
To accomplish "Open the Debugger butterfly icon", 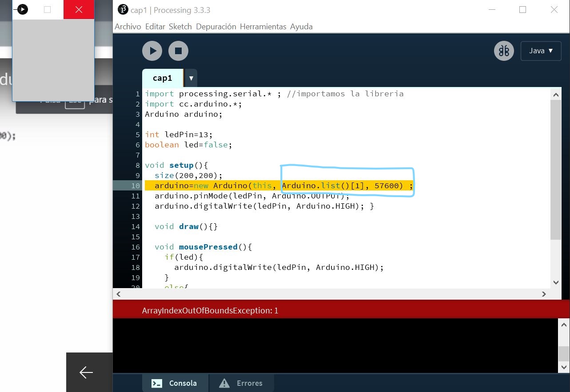I will click(504, 51).
